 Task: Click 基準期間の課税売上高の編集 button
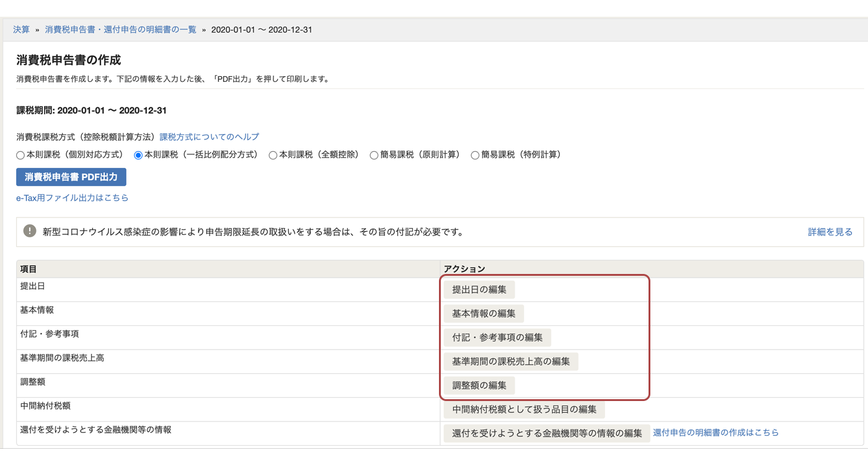511,361
